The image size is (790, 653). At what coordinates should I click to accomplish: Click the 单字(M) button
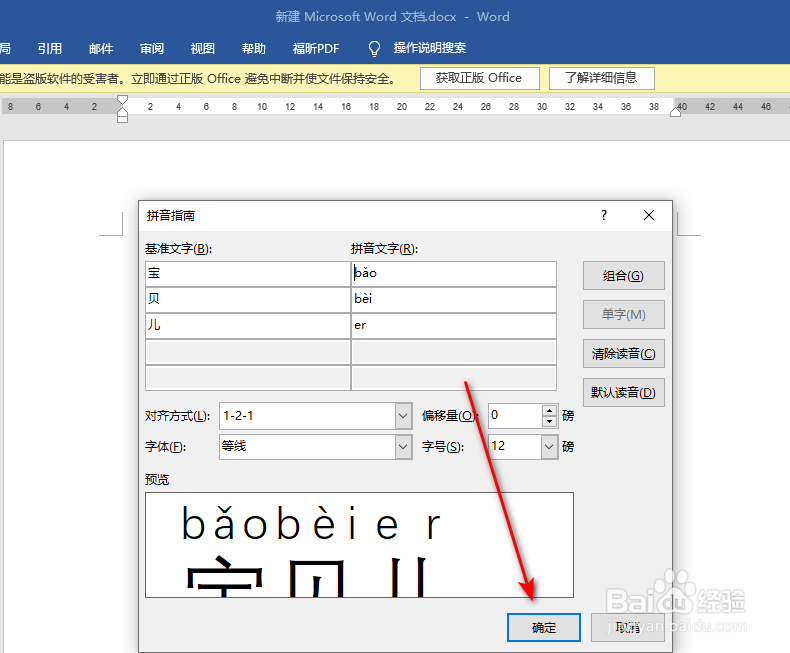coord(624,314)
